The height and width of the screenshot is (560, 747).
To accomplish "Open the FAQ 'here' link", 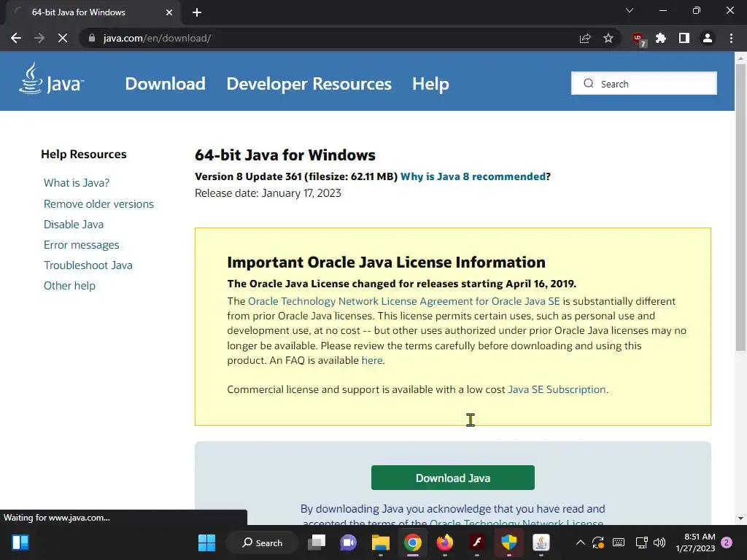I will point(371,360).
